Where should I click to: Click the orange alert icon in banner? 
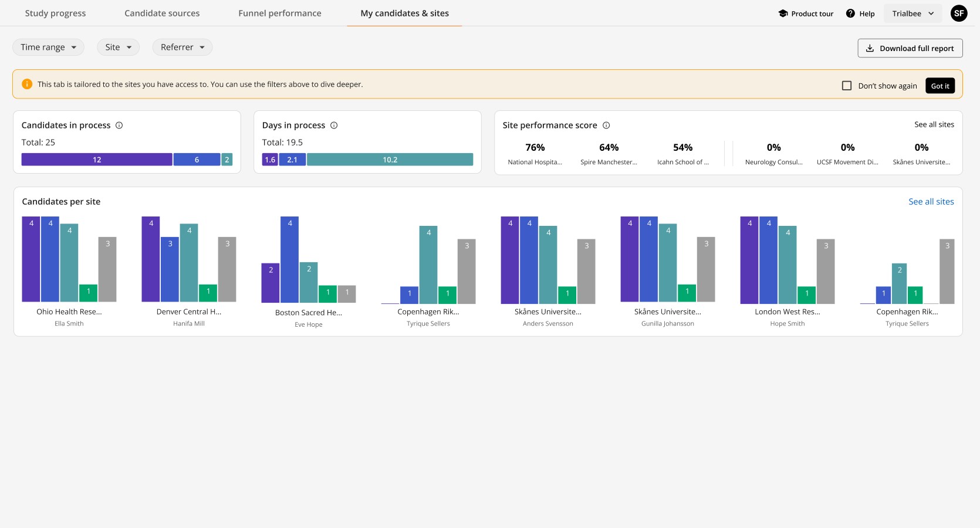(27, 84)
